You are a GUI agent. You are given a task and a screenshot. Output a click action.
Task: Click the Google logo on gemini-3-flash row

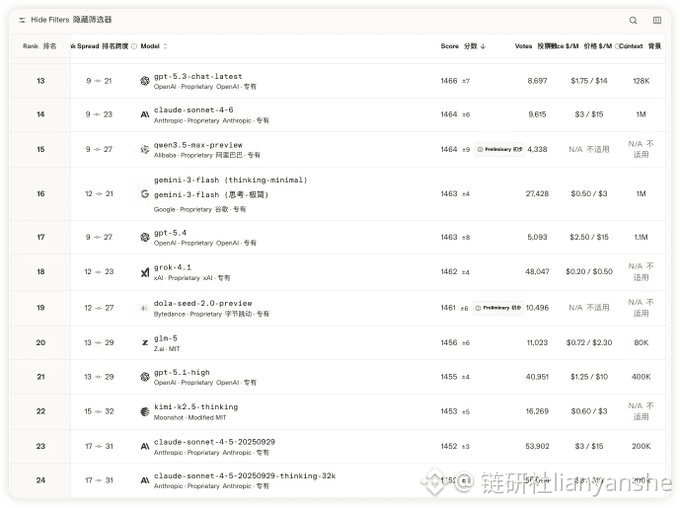[145, 194]
